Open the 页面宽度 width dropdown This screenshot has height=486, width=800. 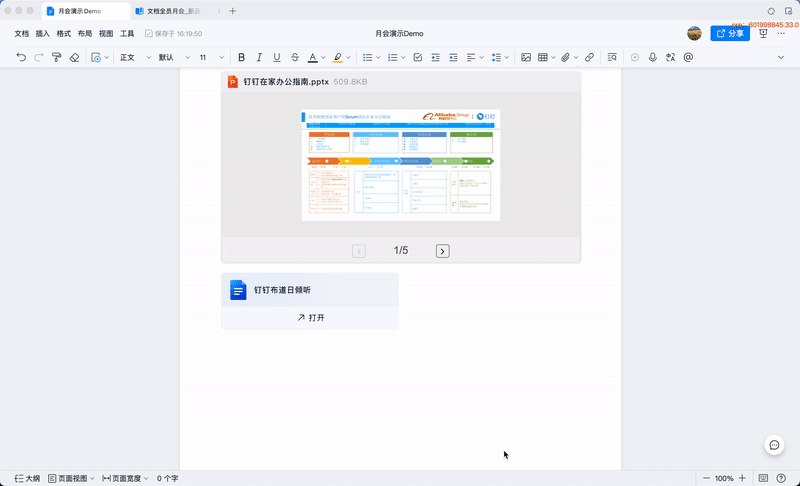pyautogui.click(x=126, y=478)
